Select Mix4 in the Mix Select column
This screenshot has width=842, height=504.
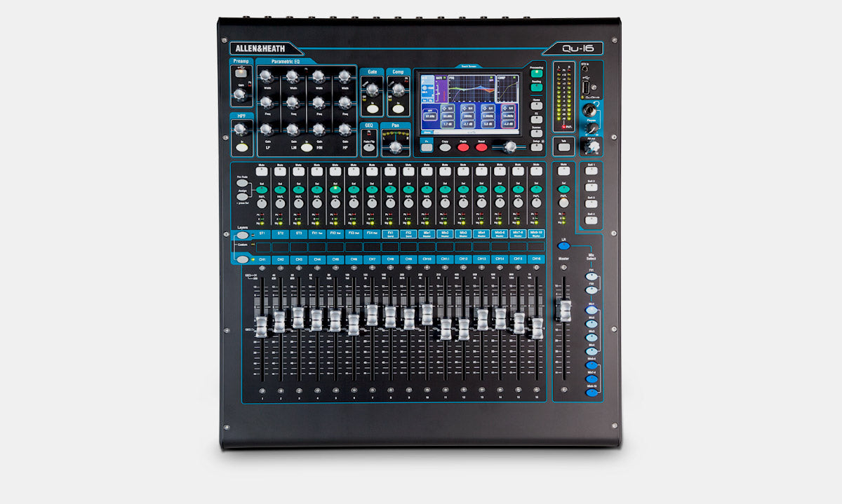coord(592,351)
